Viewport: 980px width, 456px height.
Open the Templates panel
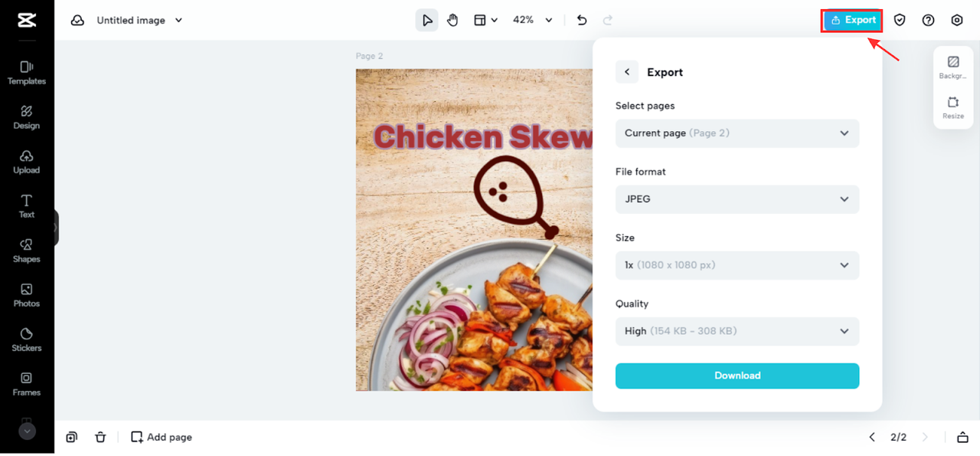pos(27,73)
